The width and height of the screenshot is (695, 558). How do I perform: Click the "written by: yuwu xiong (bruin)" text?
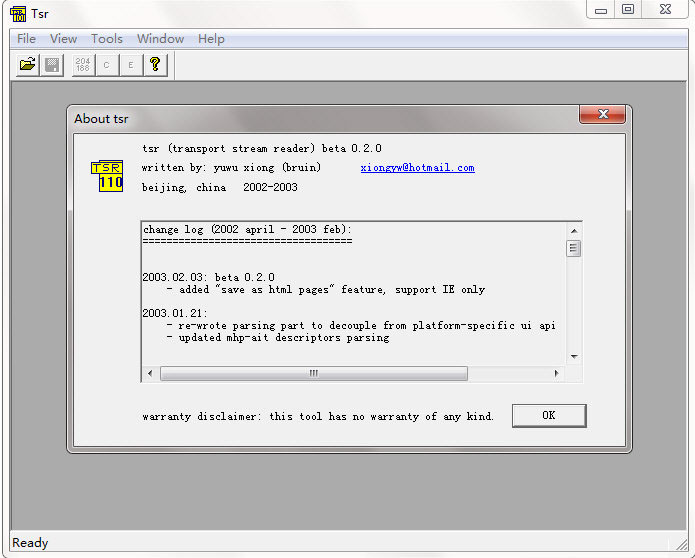[231, 168]
